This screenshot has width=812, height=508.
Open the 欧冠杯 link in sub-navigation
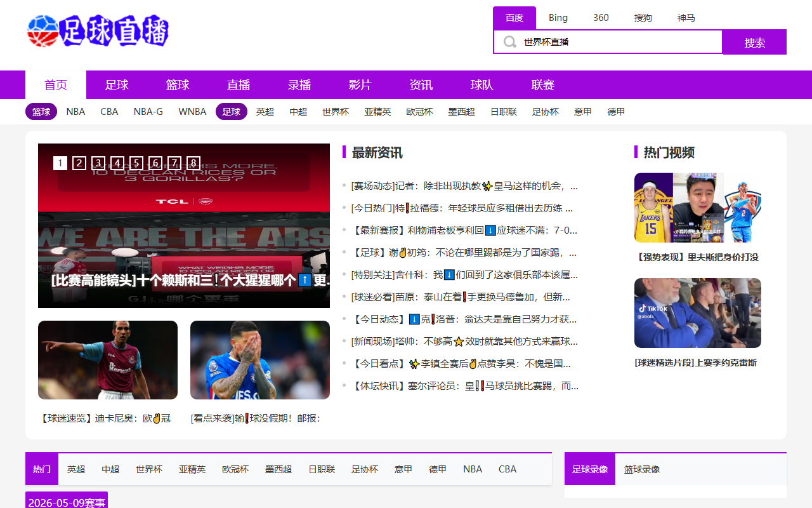[420, 112]
